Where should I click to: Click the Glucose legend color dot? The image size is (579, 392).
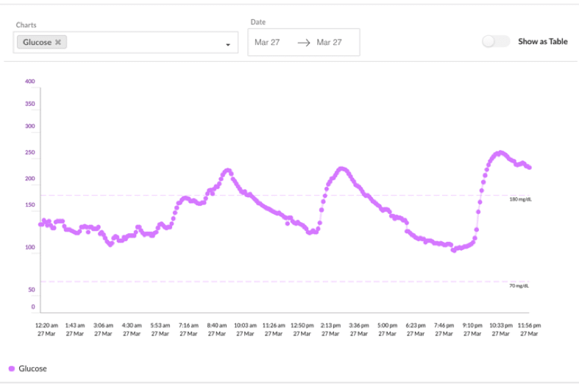coord(12,368)
